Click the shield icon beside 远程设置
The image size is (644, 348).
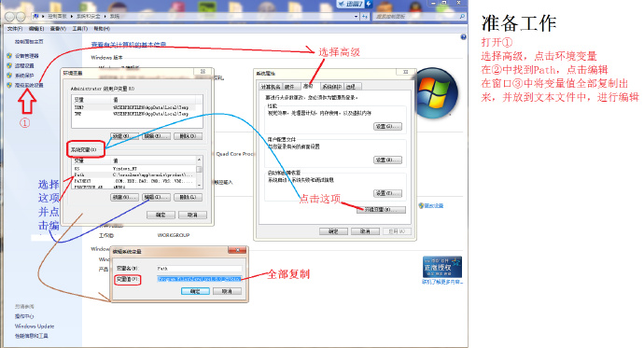9,65
